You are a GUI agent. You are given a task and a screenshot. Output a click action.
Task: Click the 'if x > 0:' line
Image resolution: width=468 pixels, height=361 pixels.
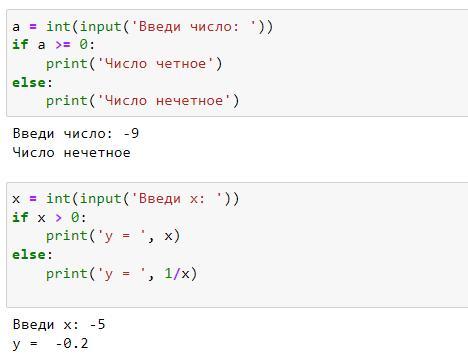[49, 218]
